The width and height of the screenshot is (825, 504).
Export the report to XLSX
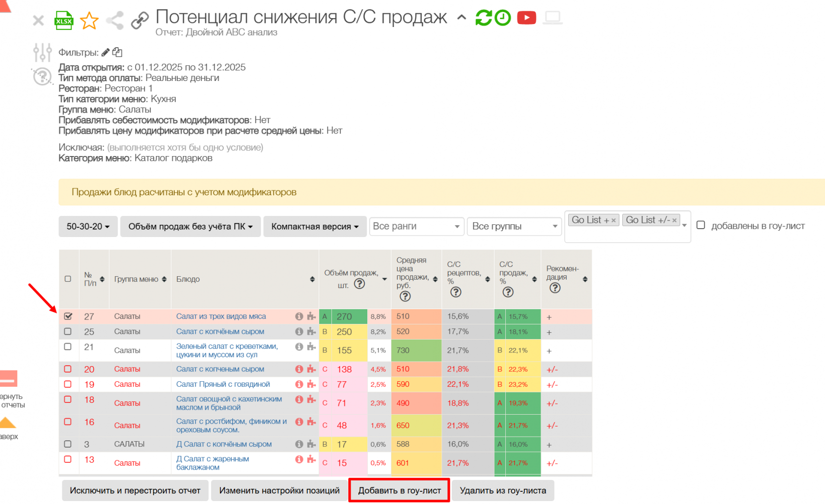64,21
